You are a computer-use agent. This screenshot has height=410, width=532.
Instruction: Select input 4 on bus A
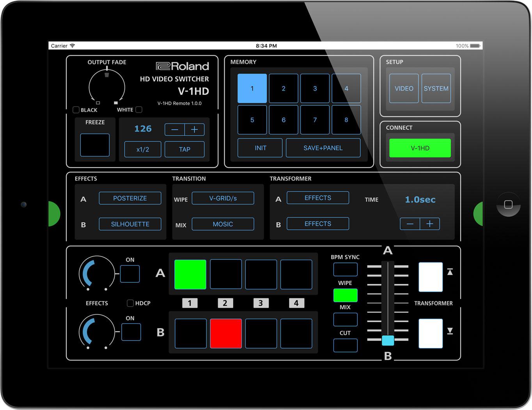point(296,275)
